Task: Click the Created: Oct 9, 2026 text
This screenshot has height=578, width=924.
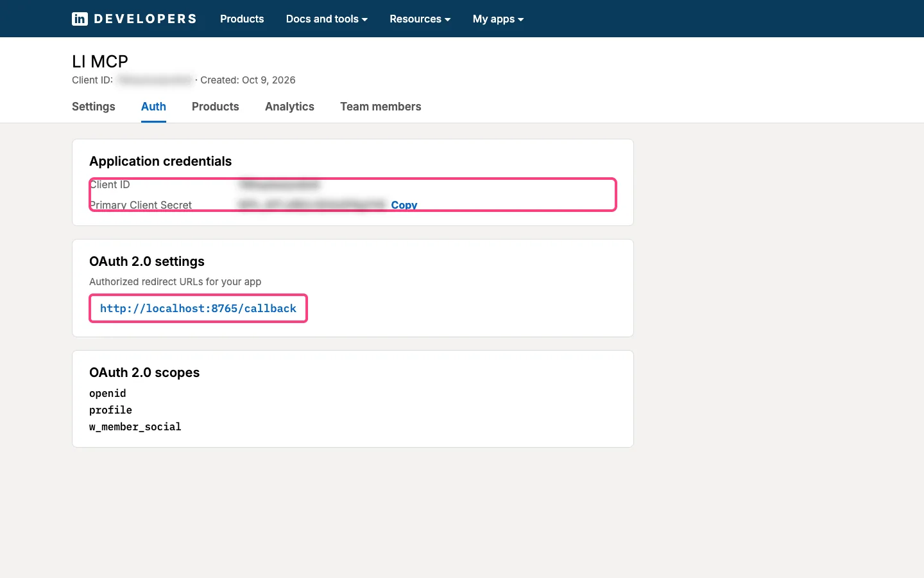Action: point(248,80)
